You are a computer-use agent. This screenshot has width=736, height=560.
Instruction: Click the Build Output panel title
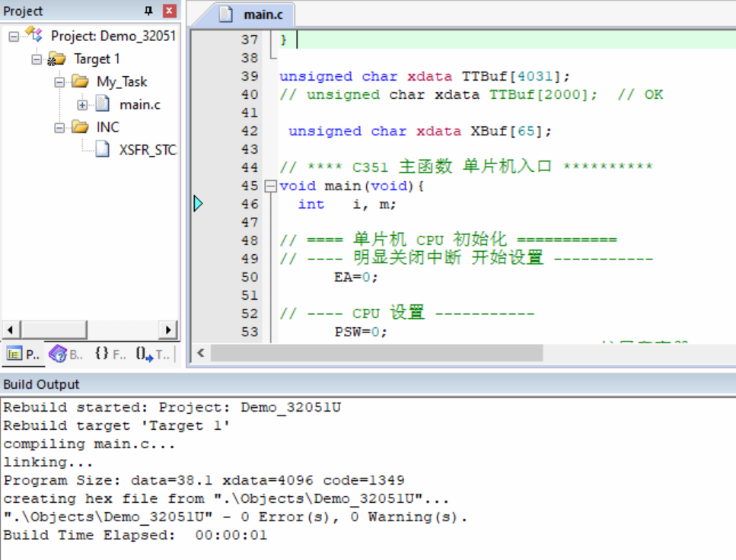[41, 384]
